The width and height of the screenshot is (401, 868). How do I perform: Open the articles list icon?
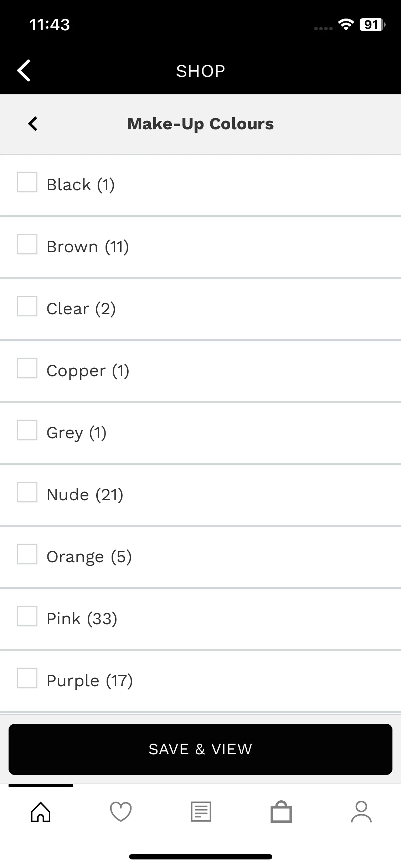click(x=201, y=812)
